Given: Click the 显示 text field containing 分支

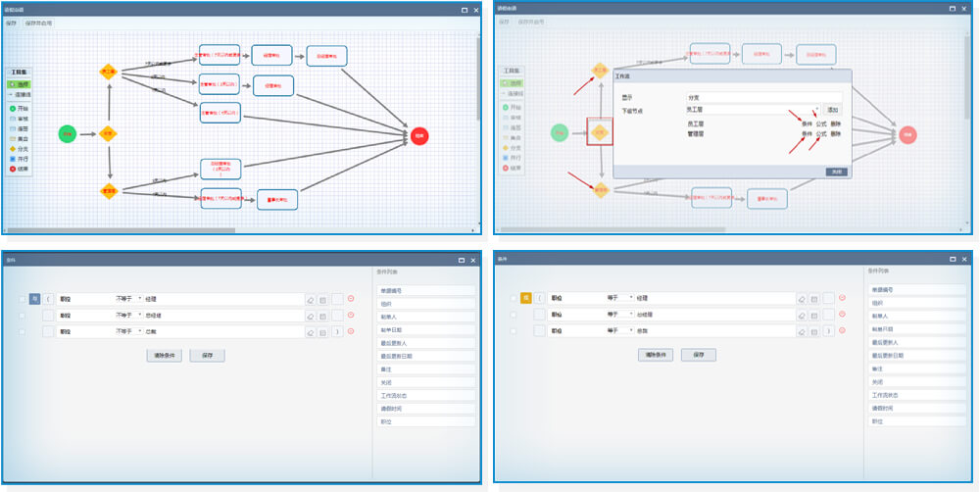Looking at the screenshot, I should pos(763,97).
